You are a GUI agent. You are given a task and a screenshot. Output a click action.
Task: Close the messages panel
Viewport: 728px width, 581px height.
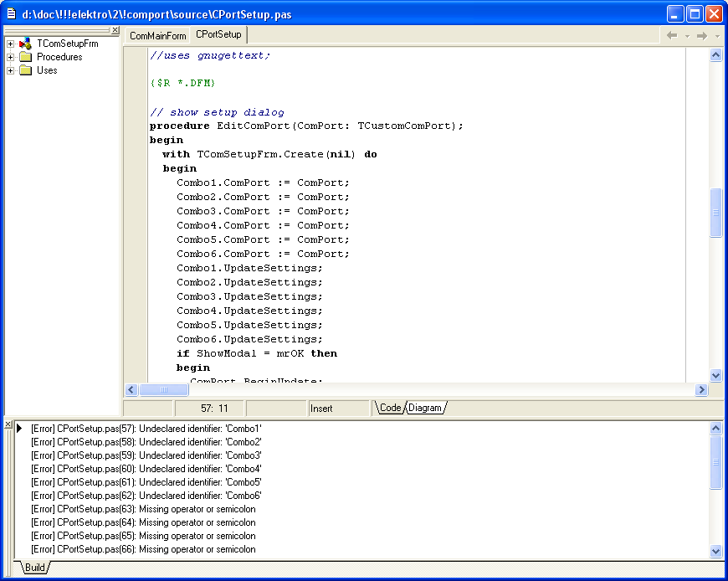coord(8,424)
